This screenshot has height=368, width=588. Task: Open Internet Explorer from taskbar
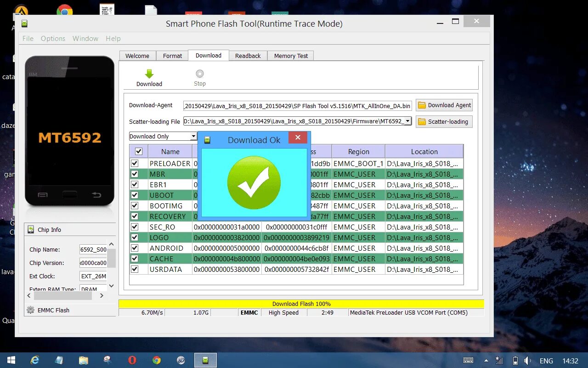coord(35,360)
